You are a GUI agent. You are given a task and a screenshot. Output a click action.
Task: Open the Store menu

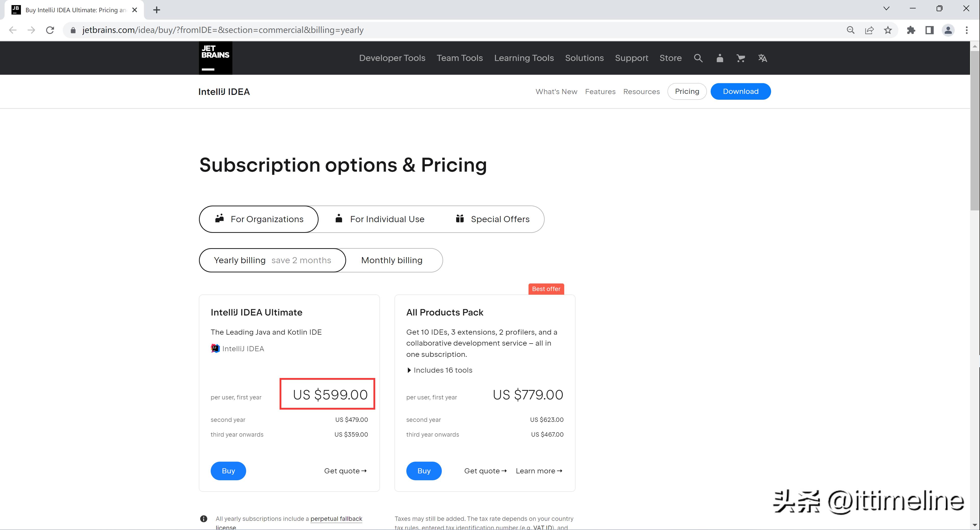pyautogui.click(x=670, y=58)
